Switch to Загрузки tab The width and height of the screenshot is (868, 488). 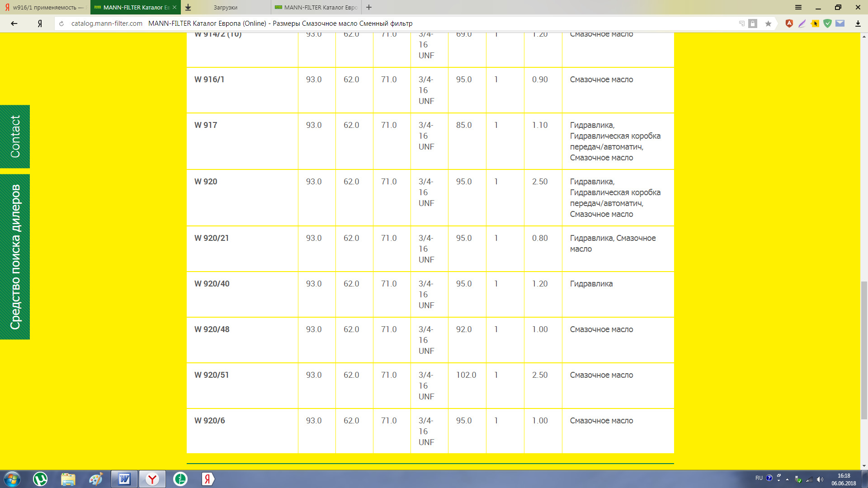coord(226,7)
